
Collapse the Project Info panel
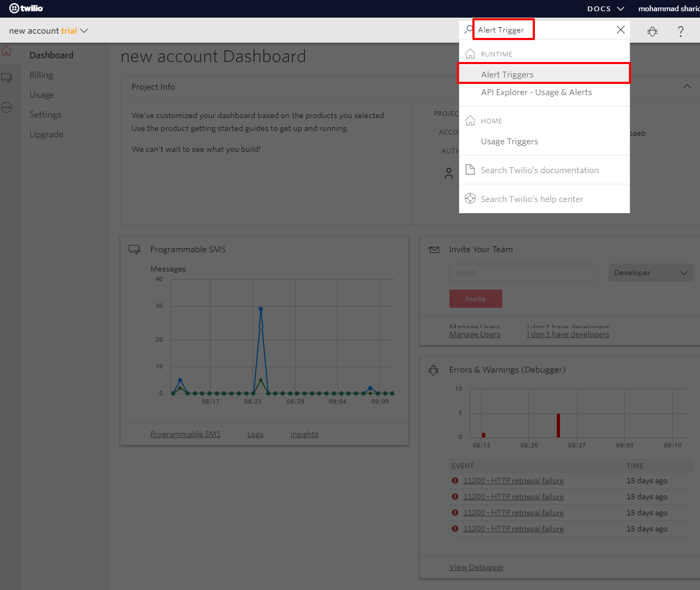click(x=687, y=87)
